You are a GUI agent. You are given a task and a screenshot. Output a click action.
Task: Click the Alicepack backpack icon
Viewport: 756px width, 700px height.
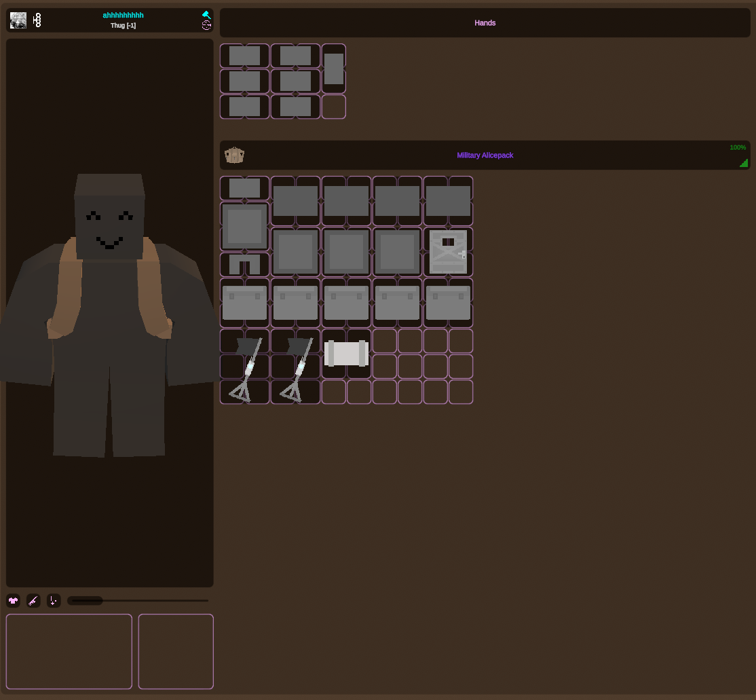[x=234, y=155]
